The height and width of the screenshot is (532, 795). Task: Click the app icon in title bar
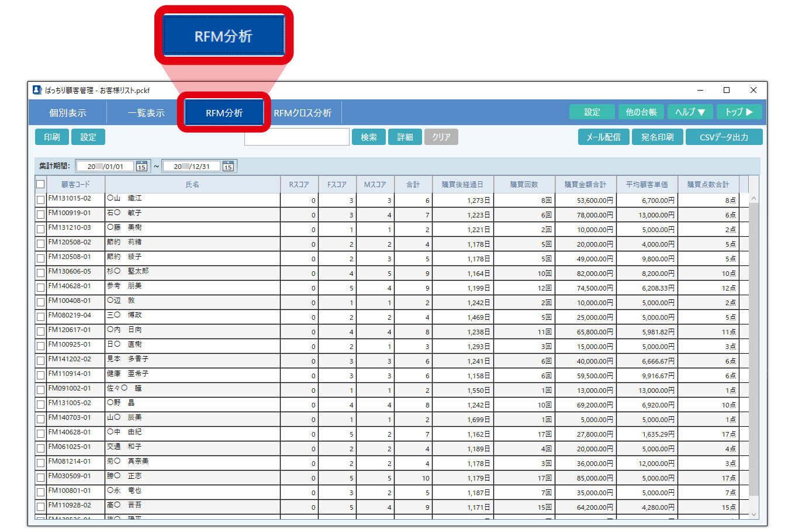pos(37,90)
